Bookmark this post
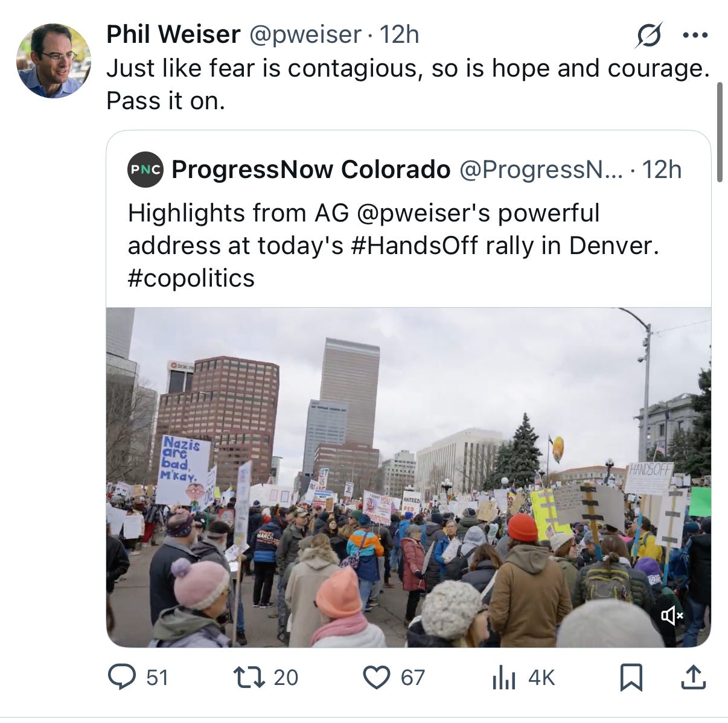728x723 pixels. coord(631,677)
